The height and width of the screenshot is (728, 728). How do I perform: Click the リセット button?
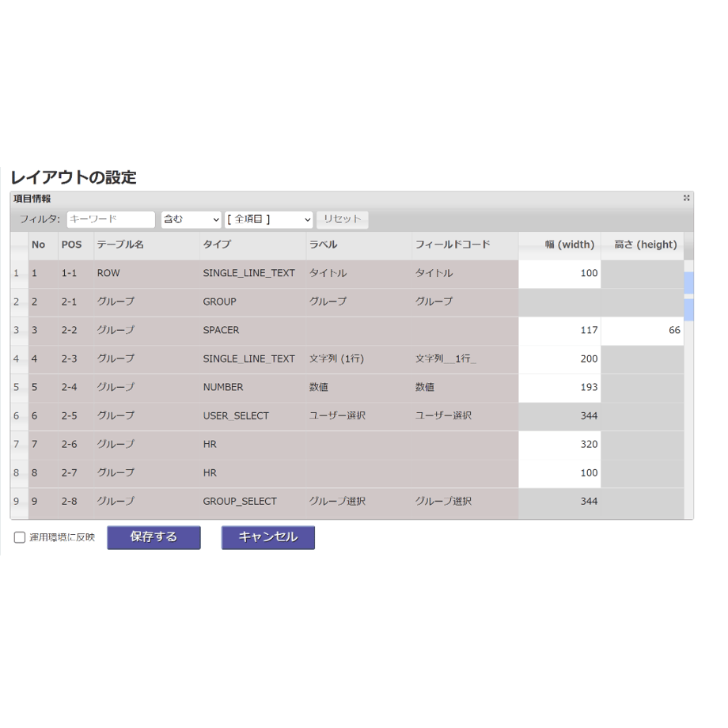pyautogui.click(x=342, y=220)
